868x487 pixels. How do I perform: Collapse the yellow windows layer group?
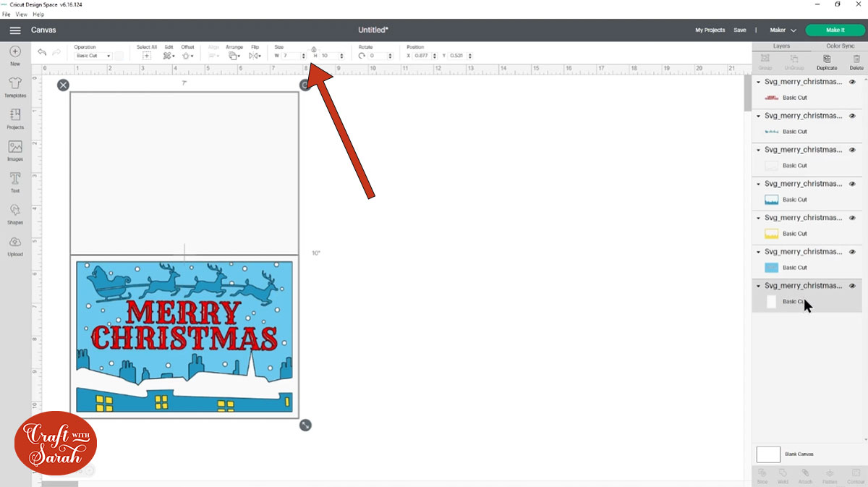click(x=759, y=218)
